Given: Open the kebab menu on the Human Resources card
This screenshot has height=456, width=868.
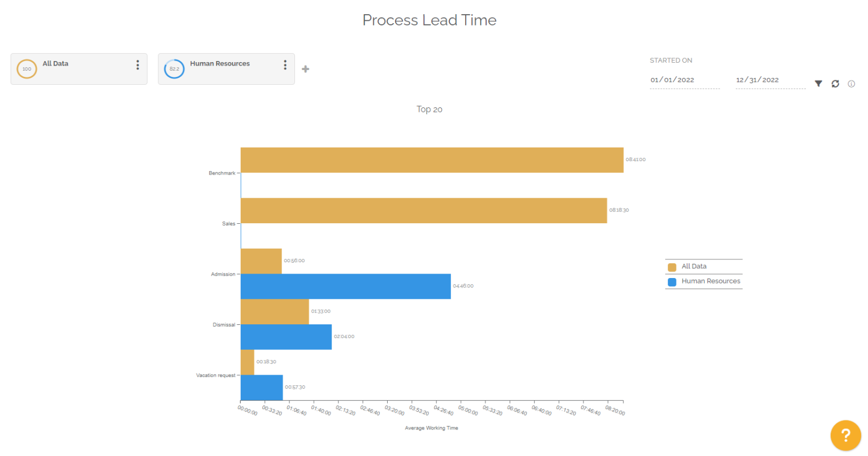Looking at the screenshot, I should click(x=285, y=65).
